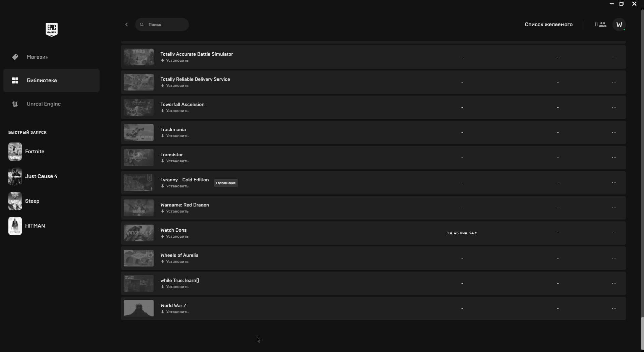This screenshot has width=644, height=352.
Task: Switch to the Unreal Engine section
Action: point(44,104)
